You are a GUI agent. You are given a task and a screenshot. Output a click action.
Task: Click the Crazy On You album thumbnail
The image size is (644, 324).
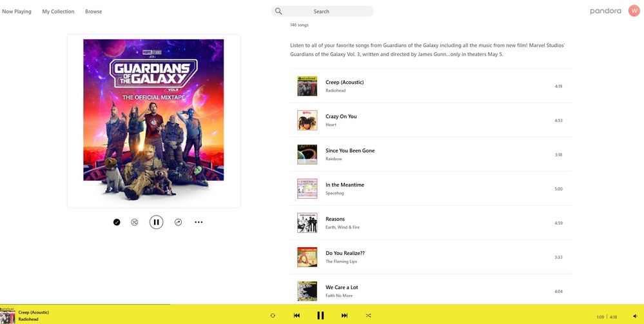click(x=307, y=120)
